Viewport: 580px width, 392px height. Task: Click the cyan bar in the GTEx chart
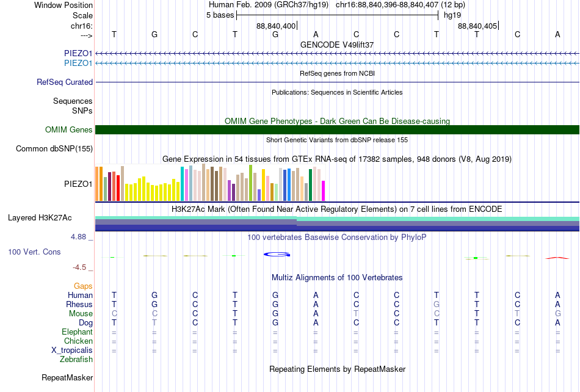pyautogui.click(x=183, y=184)
